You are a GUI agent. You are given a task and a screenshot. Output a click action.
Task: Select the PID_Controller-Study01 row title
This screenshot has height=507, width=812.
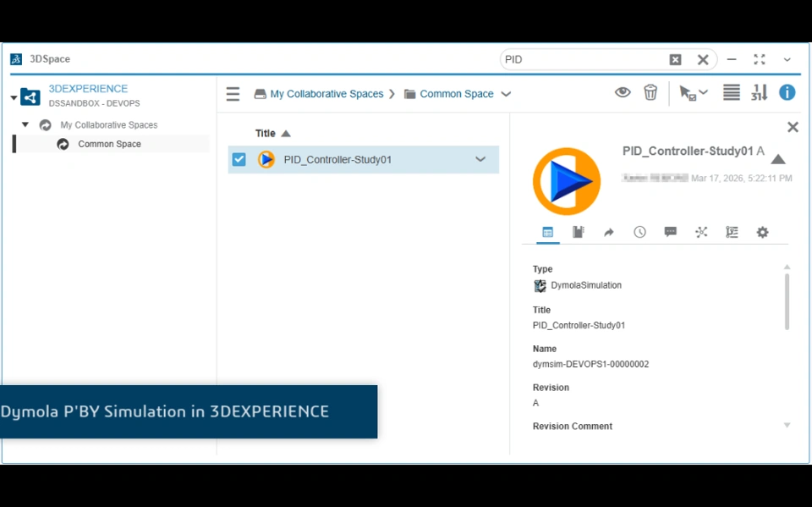coord(337,160)
